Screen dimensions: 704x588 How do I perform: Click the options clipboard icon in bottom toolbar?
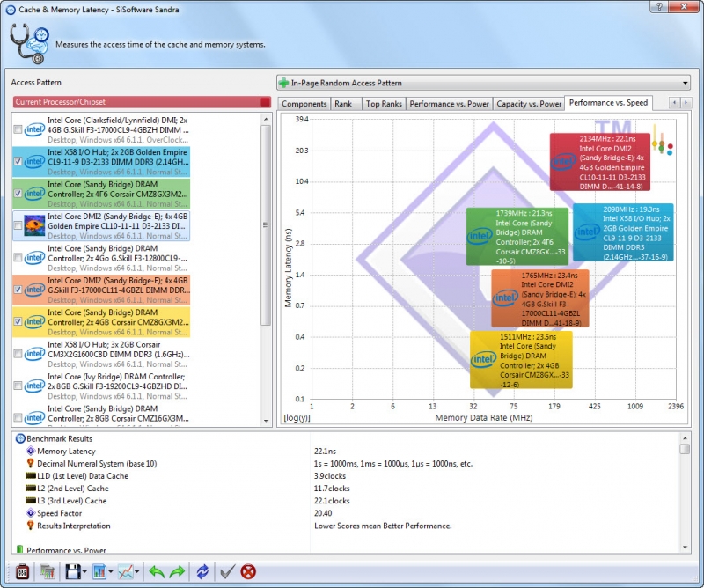(23, 571)
